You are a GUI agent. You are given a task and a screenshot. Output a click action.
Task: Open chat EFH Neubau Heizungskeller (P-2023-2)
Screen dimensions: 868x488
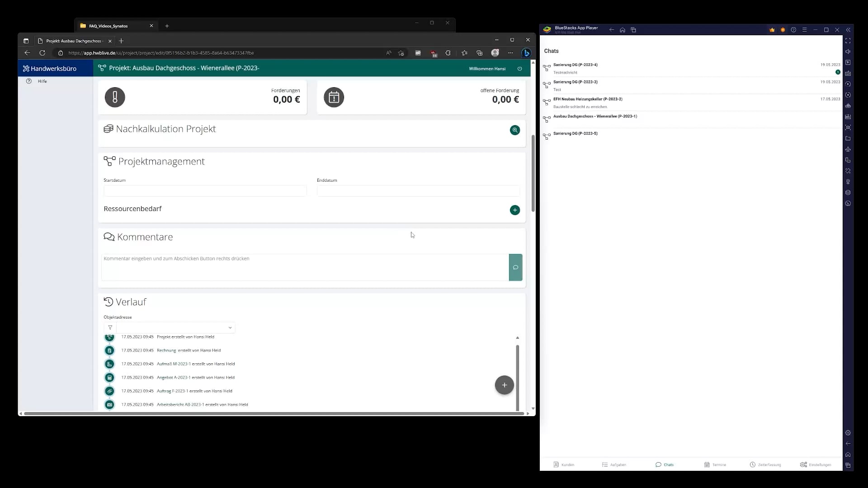[x=691, y=103]
